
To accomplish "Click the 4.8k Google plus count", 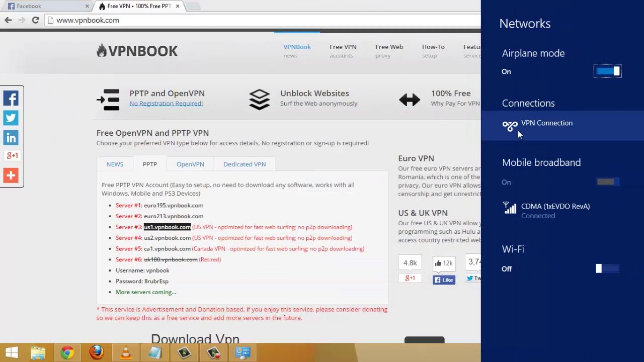I will click(x=410, y=263).
